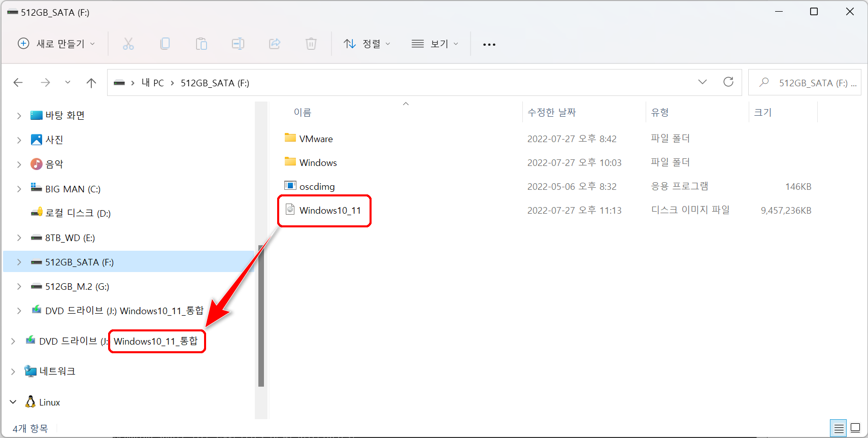Click the Rename icon in toolbar

(x=238, y=44)
